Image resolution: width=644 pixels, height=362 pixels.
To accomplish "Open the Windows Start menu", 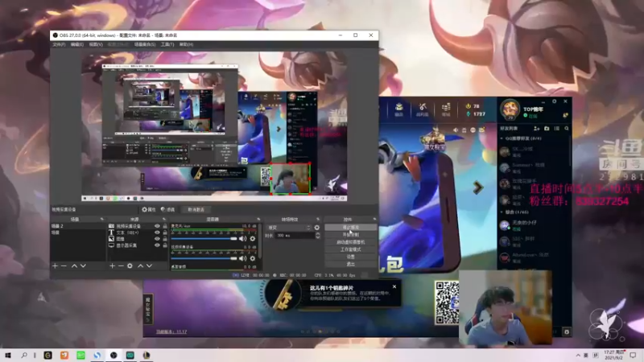I will (7, 355).
